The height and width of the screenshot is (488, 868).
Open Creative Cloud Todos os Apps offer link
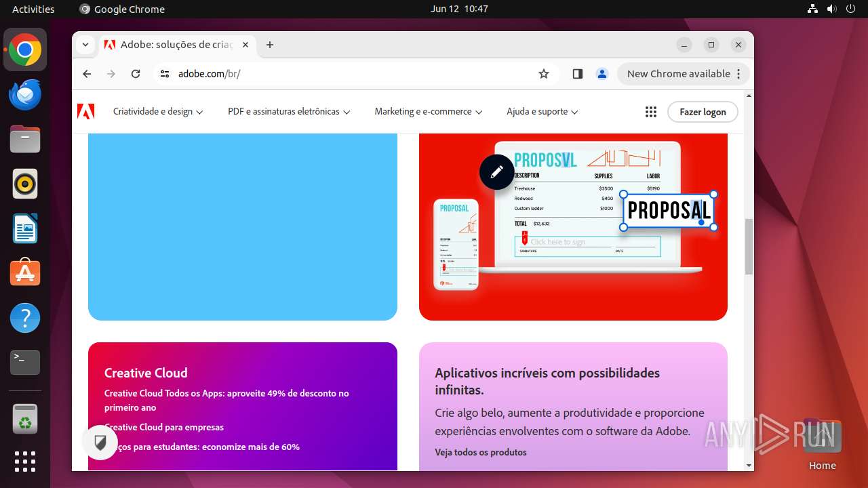pos(226,400)
